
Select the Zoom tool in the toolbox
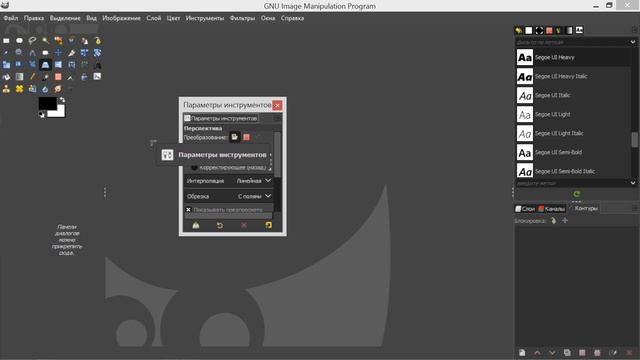19,53
